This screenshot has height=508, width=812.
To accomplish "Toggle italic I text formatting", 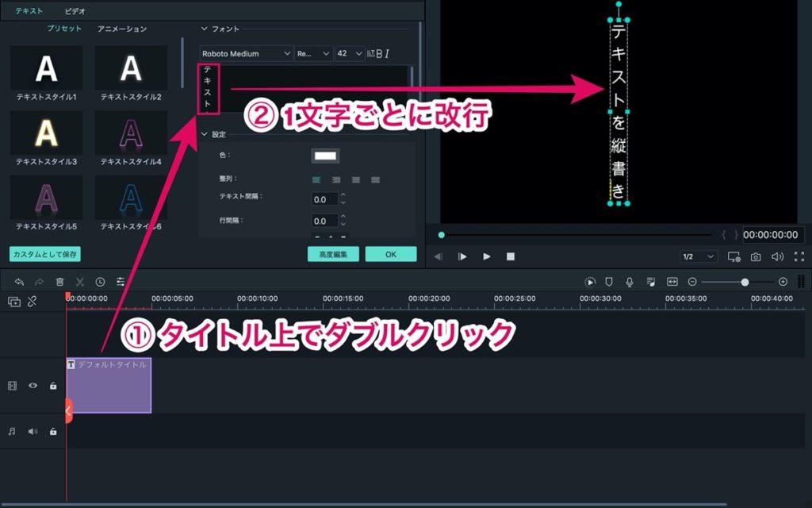I will [x=387, y=53].
